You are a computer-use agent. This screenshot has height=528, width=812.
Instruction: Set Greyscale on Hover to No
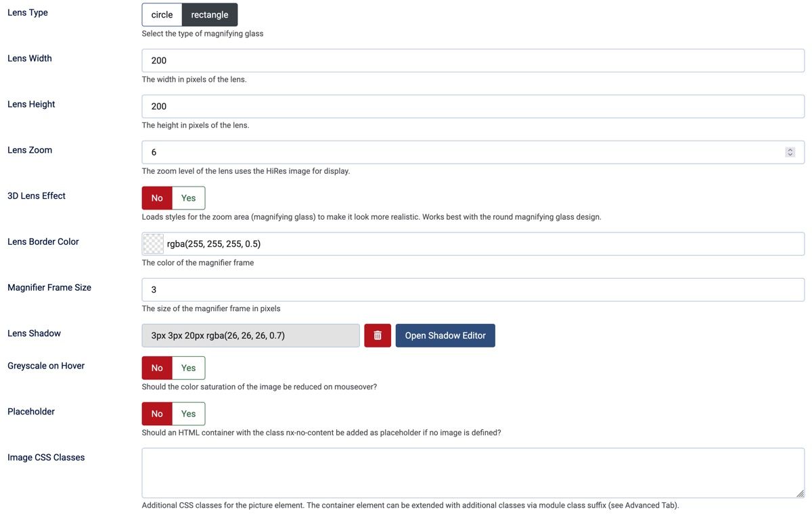point(157,368)
